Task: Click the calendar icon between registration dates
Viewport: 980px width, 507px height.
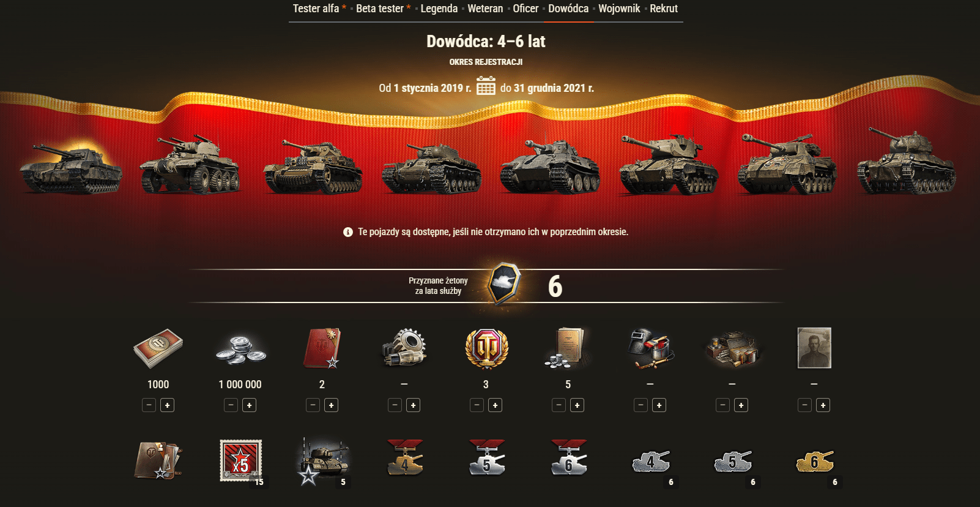Action: [x=486, y=86]
